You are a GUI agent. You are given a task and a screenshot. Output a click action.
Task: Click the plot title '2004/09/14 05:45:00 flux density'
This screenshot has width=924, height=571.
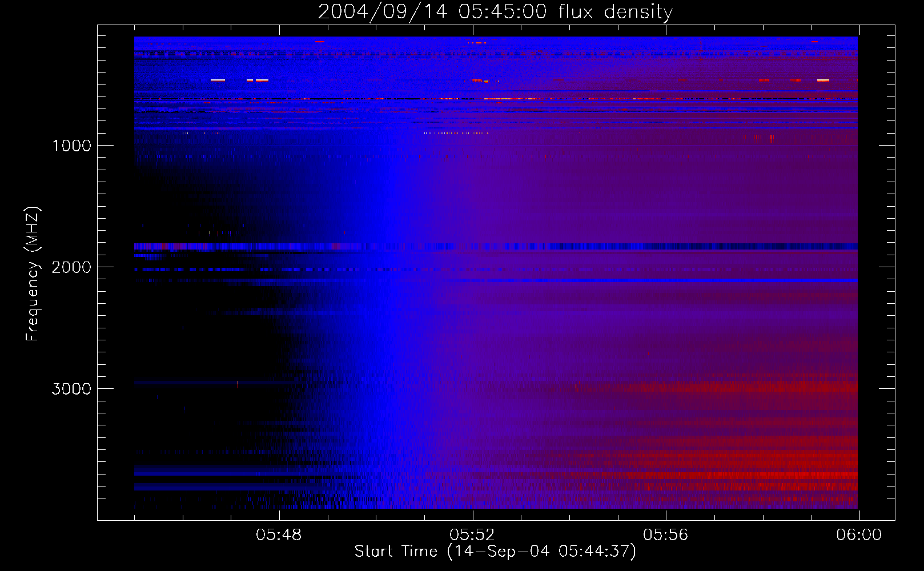[495, 12]
